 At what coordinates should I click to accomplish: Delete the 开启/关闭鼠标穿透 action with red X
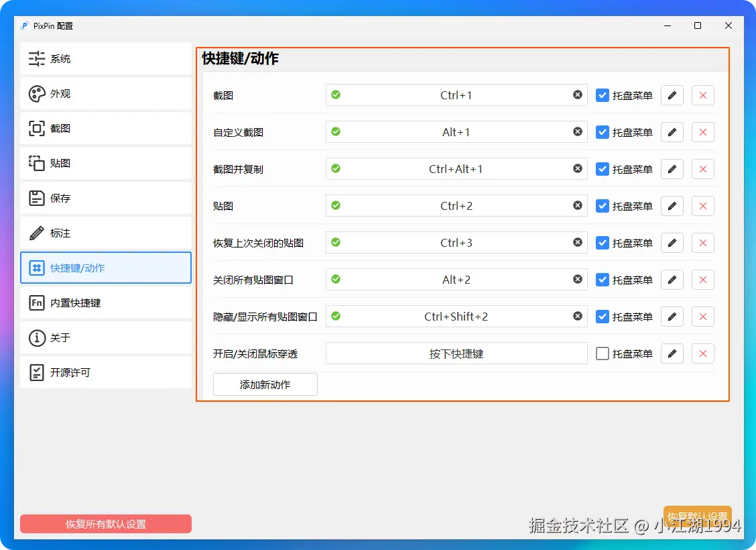(703, 353)
